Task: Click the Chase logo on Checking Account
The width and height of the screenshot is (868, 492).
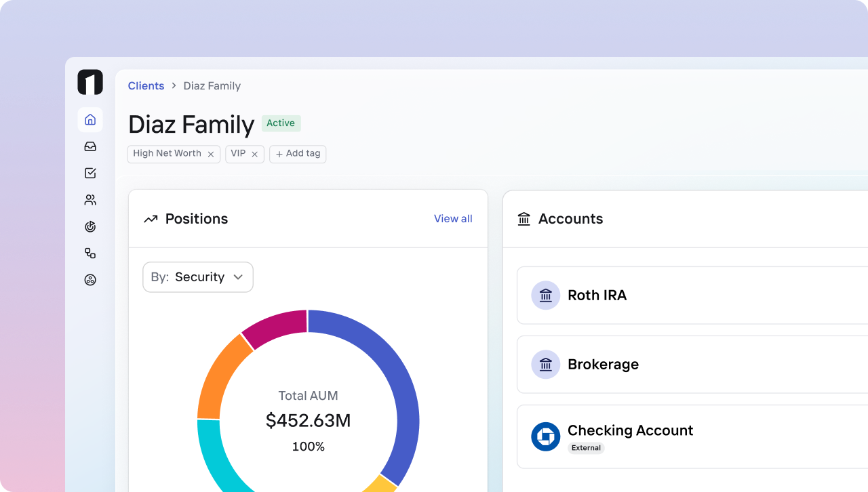Action: tap(546, 437)
